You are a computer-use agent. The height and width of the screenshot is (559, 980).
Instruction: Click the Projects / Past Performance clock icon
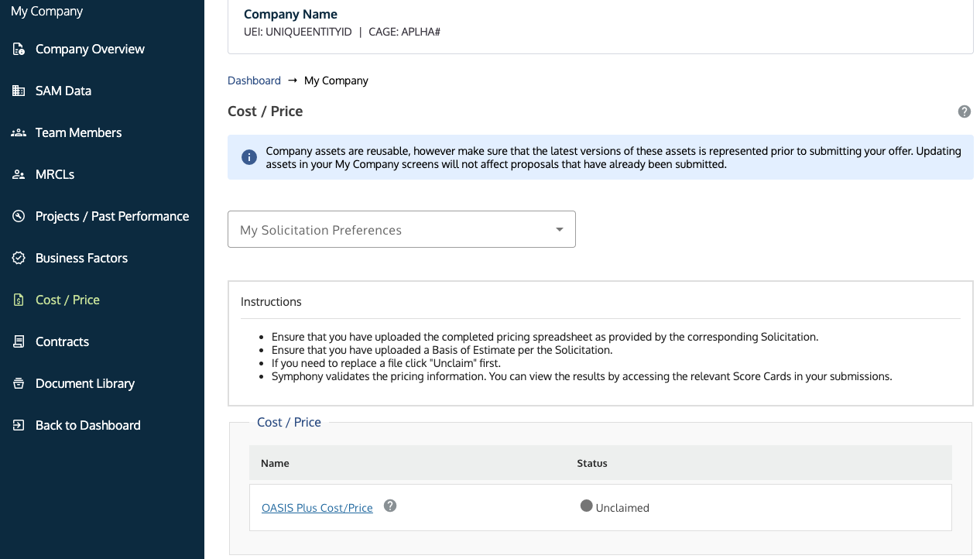click(x=18, y=216)
